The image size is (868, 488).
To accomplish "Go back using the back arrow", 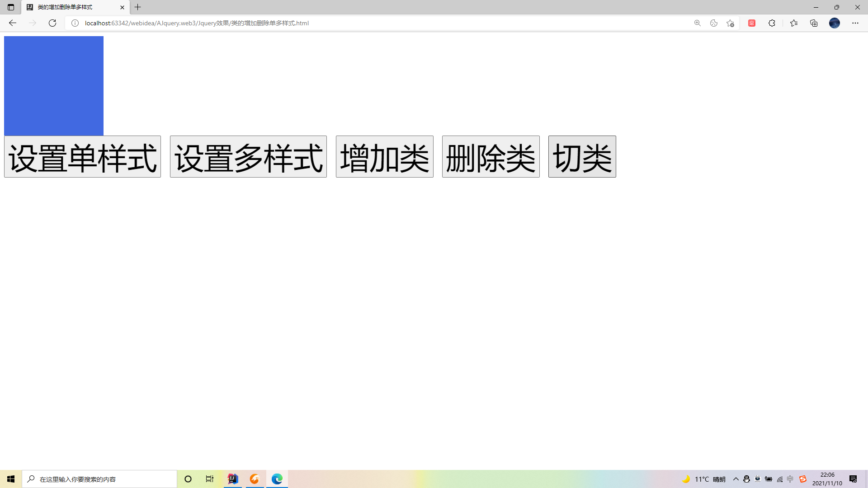I will pos(13,23).
